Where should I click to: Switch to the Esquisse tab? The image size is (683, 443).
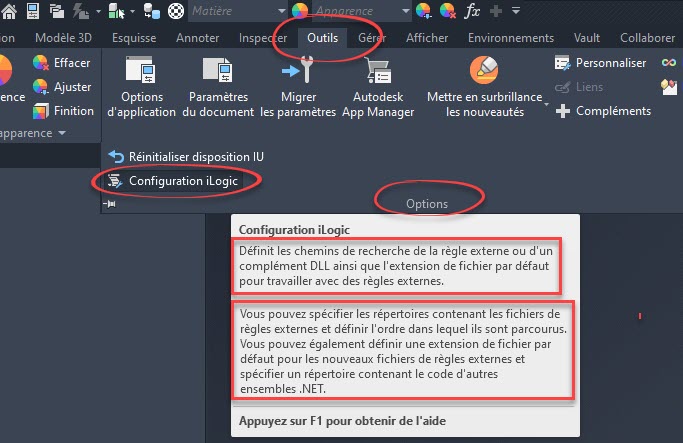tap(133, 38)
